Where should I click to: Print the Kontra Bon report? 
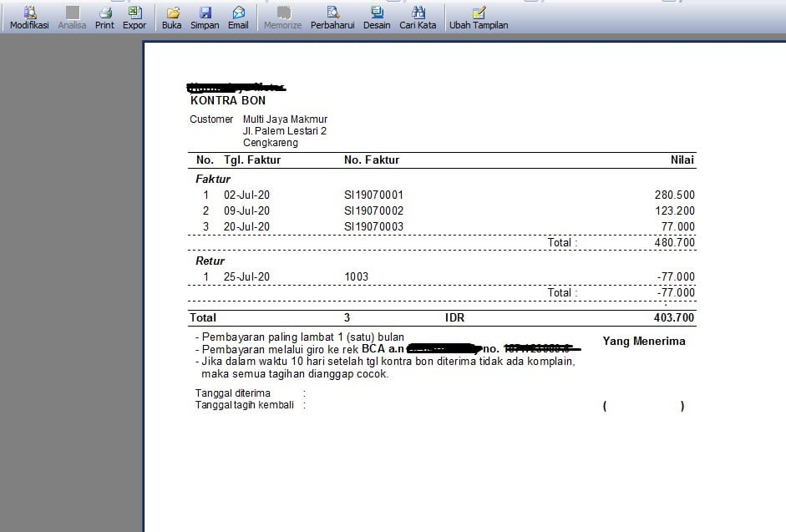(104, 18)
